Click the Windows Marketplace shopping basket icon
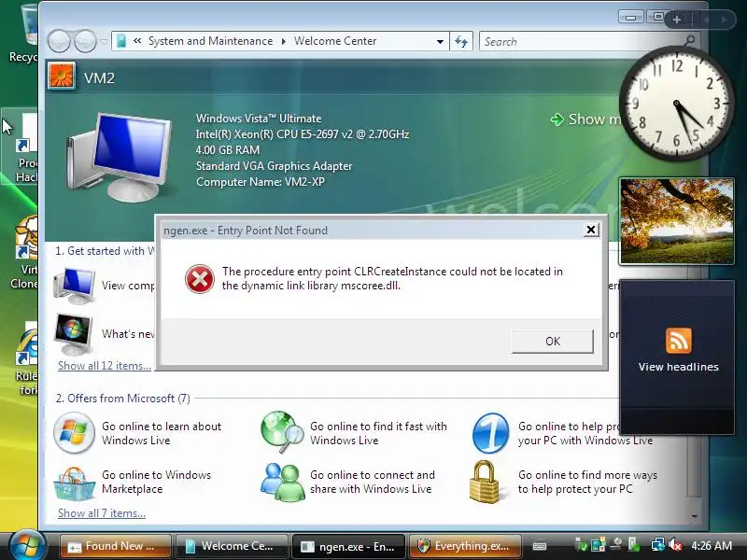The image size is (747, 560). [74, 483]
